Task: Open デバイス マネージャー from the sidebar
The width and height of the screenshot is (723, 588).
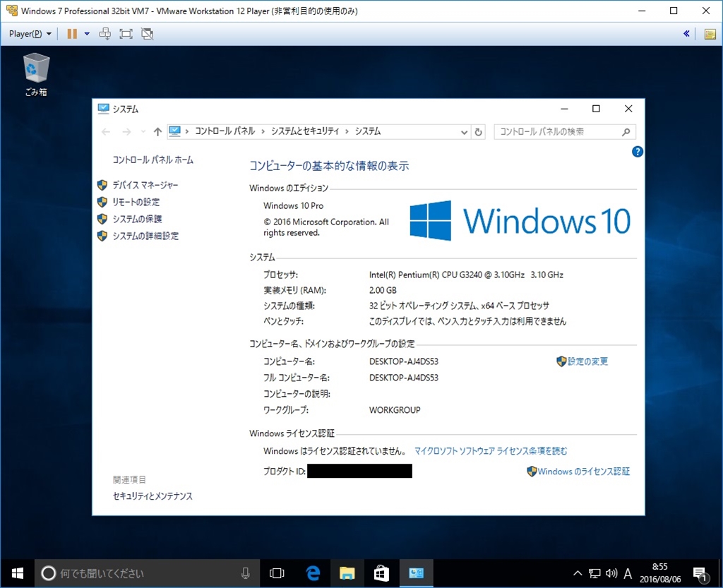Action: [x=145, y=185]
